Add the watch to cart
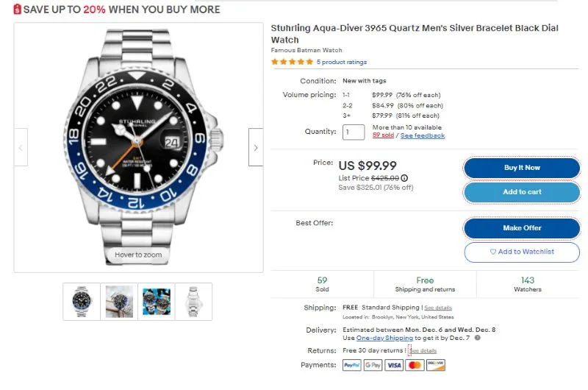 pos(522,192)
